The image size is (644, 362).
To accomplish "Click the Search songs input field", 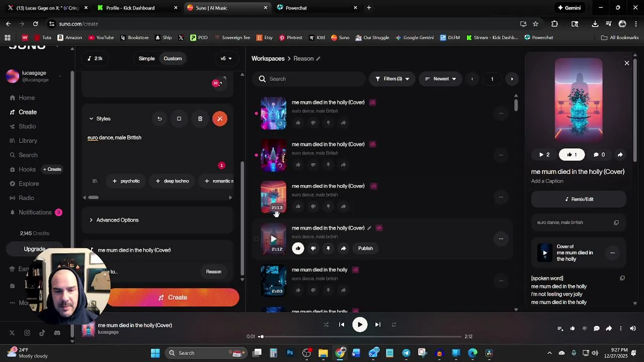I will [x=310, y=79].
